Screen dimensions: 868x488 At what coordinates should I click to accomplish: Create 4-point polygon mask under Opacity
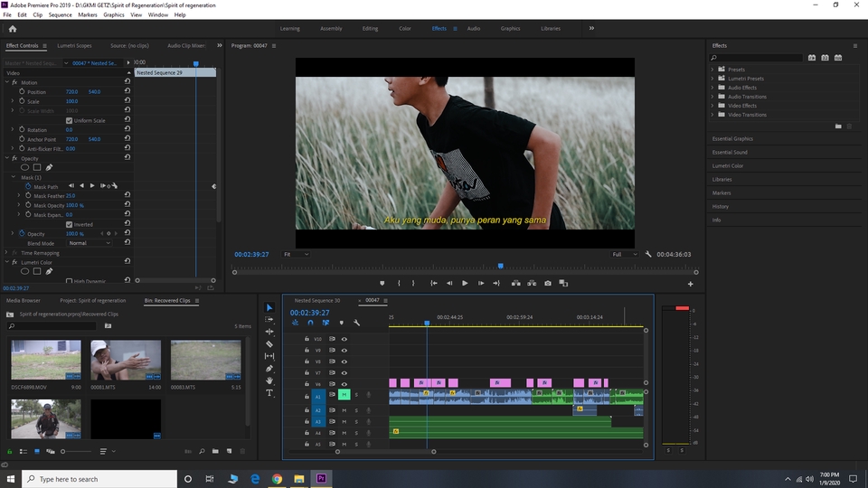37,167
